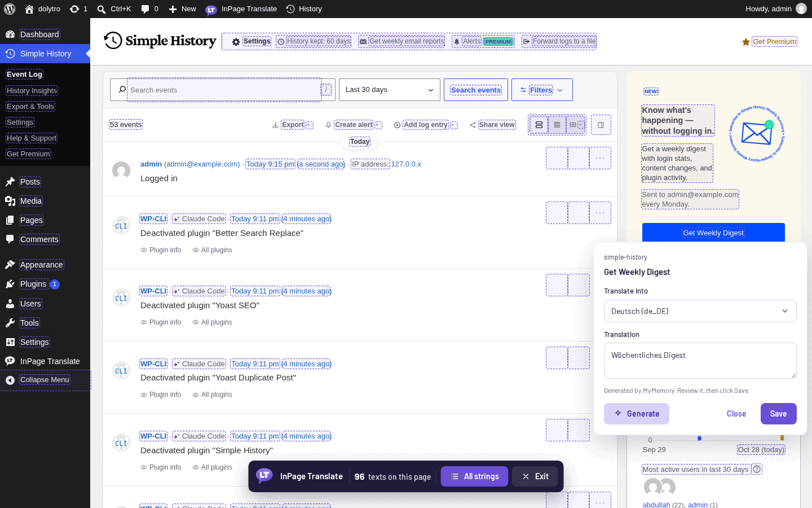The image size is (812, 508).
Task: Click the Pages icon in sidebar
Action: coord(10,220)
